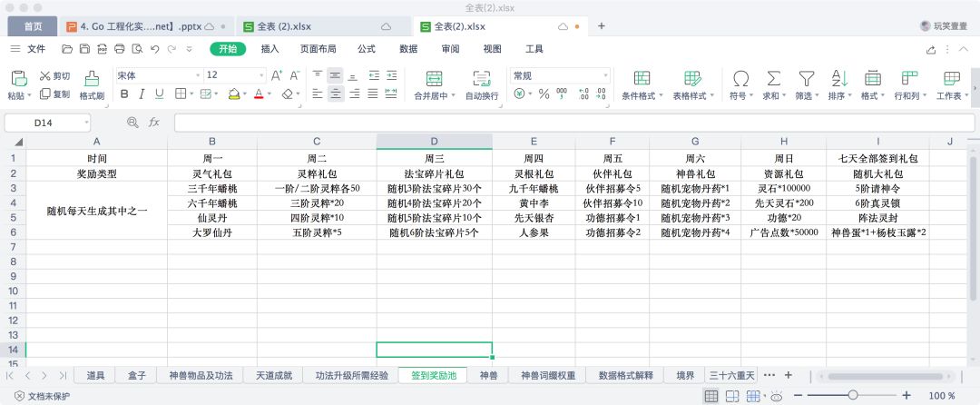Toggle Wrap Text (自动换行)
The height and width of the screenshot is (405, 980).
click(x=482, y=84)
